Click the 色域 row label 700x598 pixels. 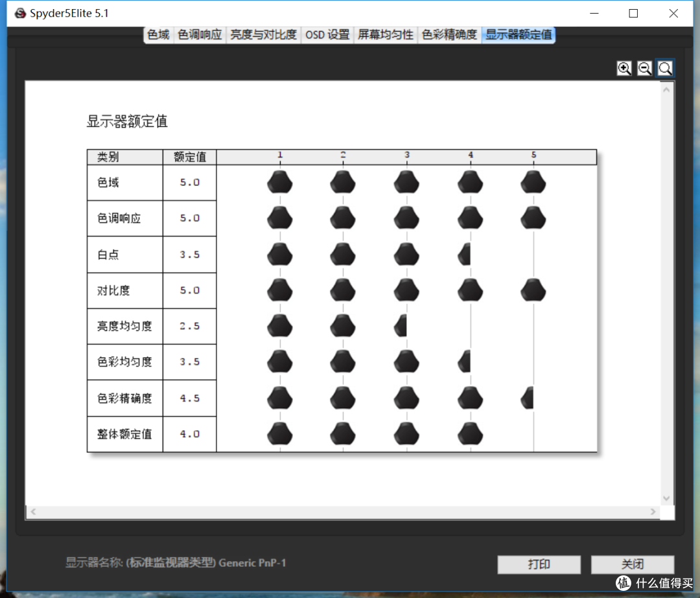click(108, 183)
